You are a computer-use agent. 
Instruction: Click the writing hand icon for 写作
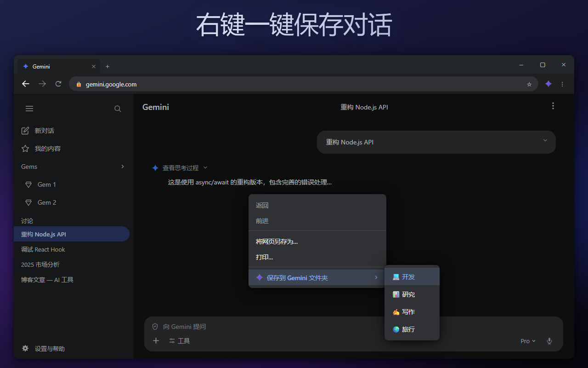tap(396, 312)
